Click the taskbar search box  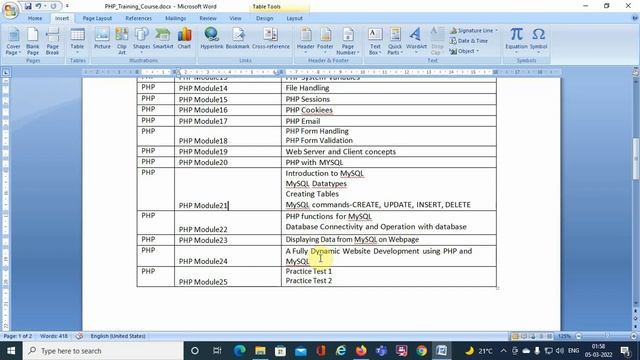point(103,351)
